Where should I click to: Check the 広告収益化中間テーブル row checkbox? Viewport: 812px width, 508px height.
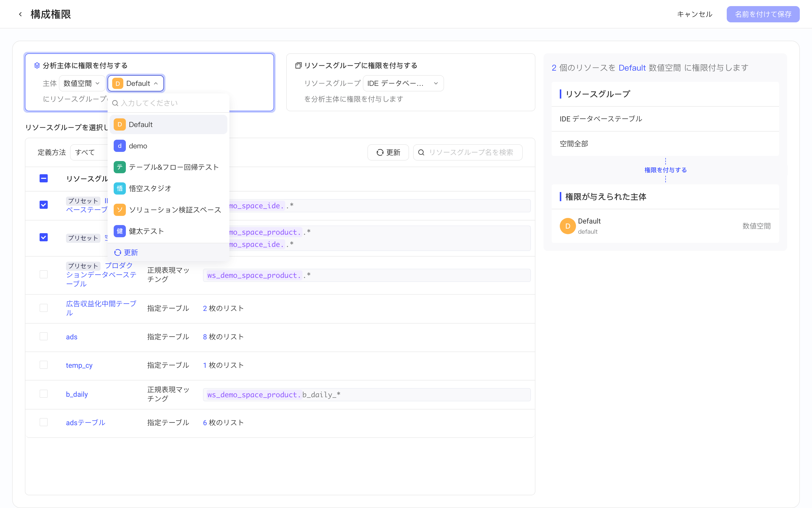pyautogui.click(x=44, y=308)
